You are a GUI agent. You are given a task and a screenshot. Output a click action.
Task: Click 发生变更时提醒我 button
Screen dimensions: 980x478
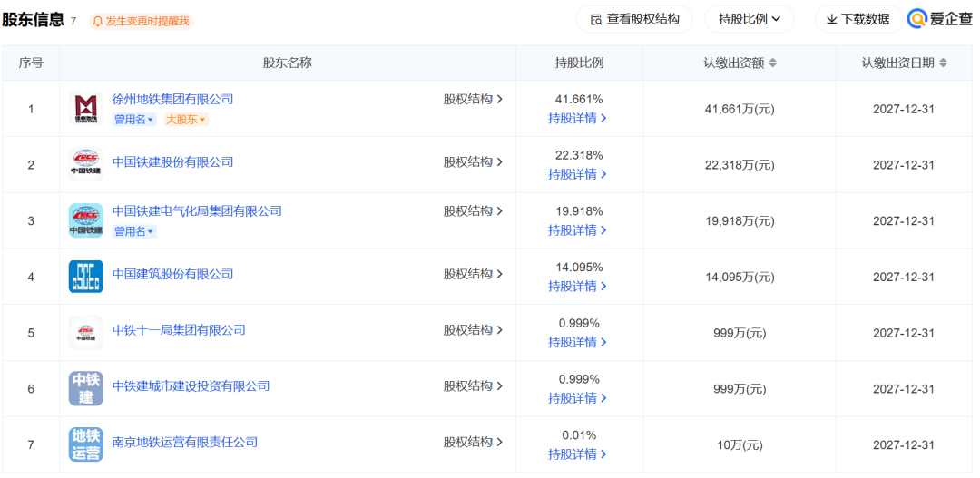(142, 21)
